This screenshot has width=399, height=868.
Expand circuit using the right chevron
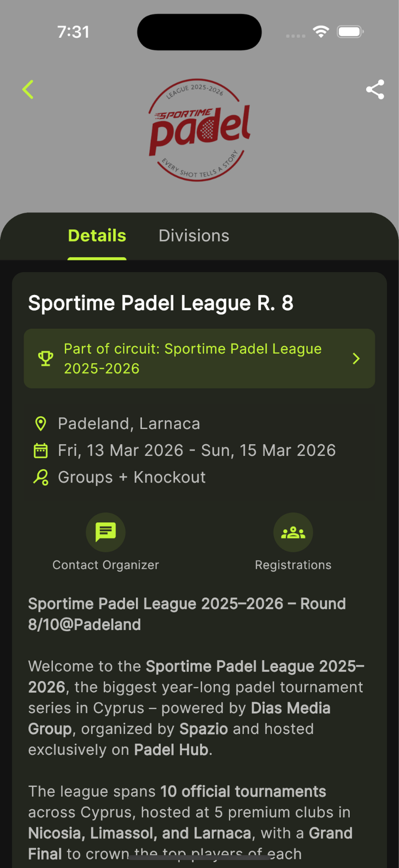[x=356, y=359]
